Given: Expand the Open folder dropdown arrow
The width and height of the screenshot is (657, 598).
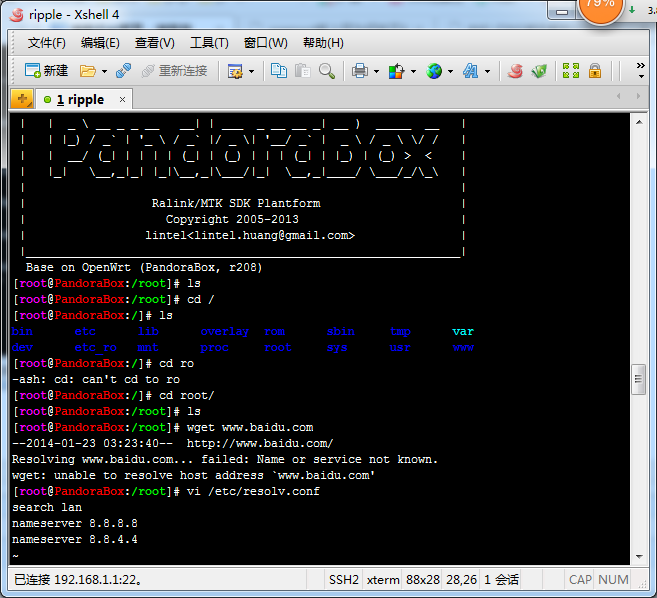Looking at the screenshot, I should tap(104, 71).
